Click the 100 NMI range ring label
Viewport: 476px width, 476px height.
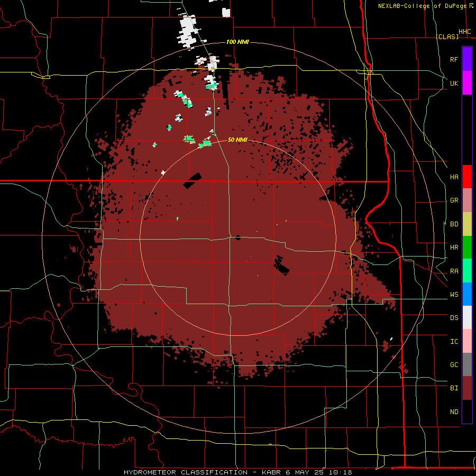(237, 42)
